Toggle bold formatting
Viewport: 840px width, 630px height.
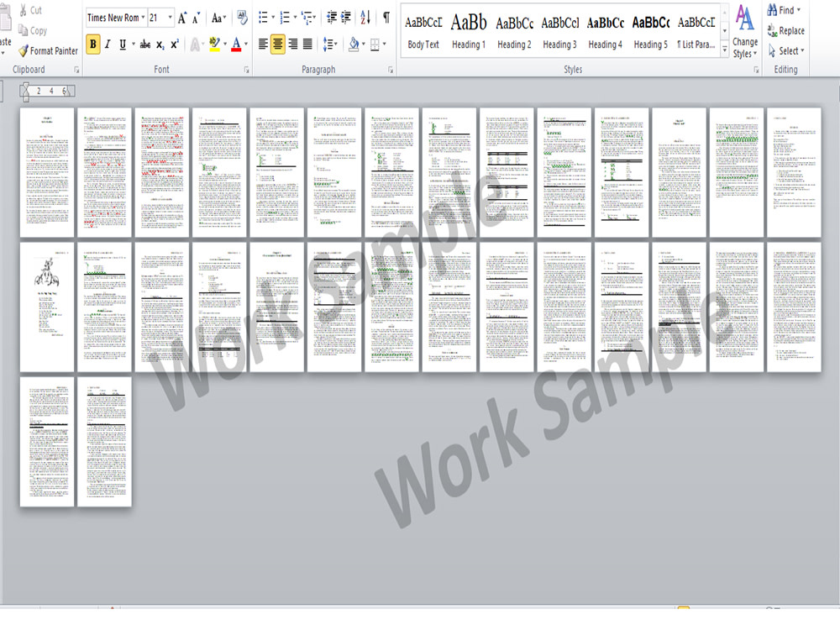(93, 45)
